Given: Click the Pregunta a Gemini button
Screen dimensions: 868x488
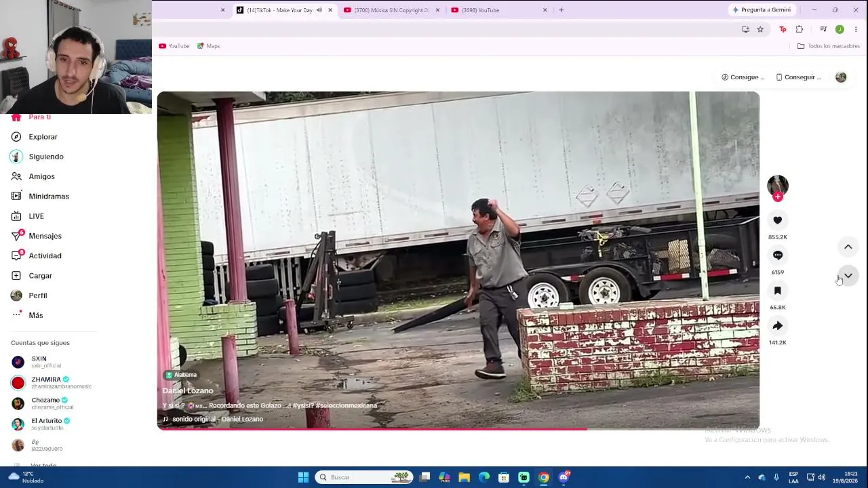Looking at the screenshot, I should [x=761, y=10].
